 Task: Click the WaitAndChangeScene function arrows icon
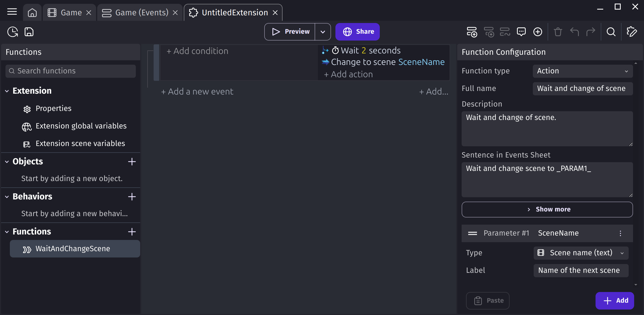[x=27, y=249]
